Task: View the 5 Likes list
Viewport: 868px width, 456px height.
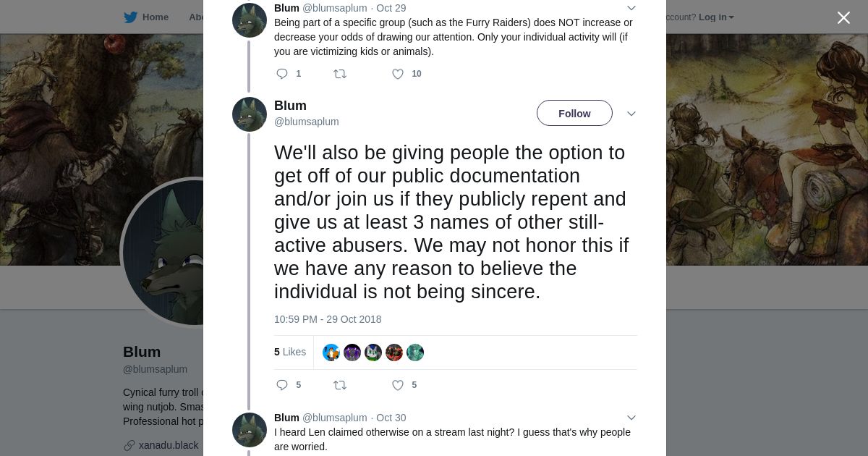Action: pos(290,352)
